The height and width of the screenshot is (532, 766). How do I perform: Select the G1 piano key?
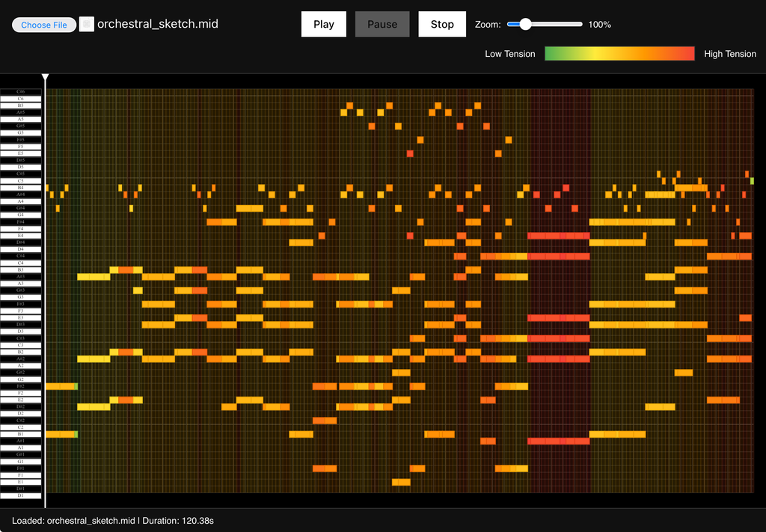(20, 461)
